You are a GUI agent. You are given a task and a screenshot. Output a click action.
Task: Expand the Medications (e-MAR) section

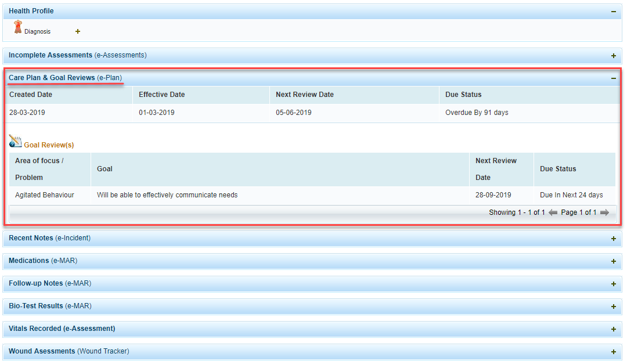[x=613, y=261]
